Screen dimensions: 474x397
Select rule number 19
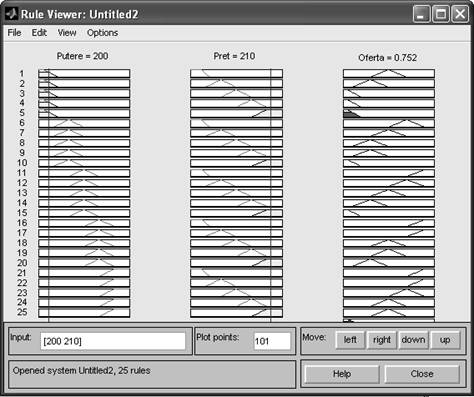[x=22, y=253]
